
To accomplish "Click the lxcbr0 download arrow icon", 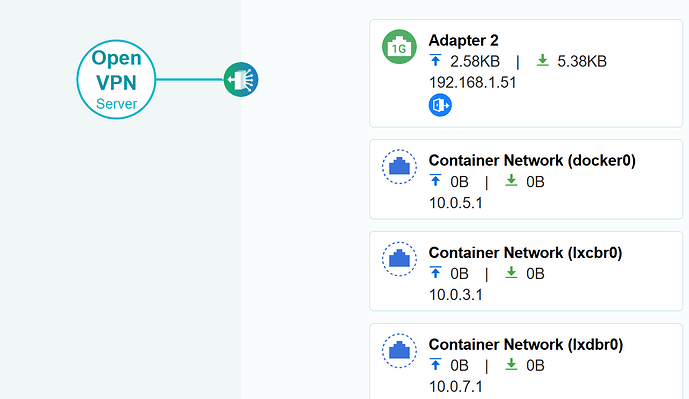I will tap(511, 272).
